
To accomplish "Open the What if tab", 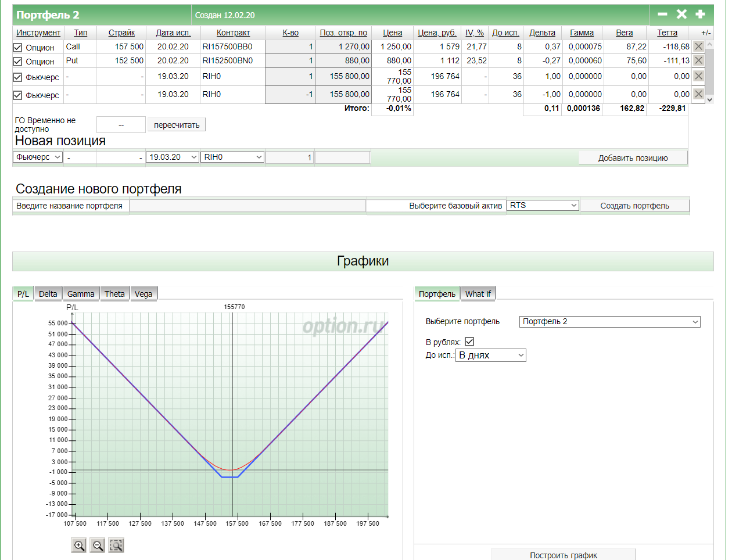I will click(478, 294).
